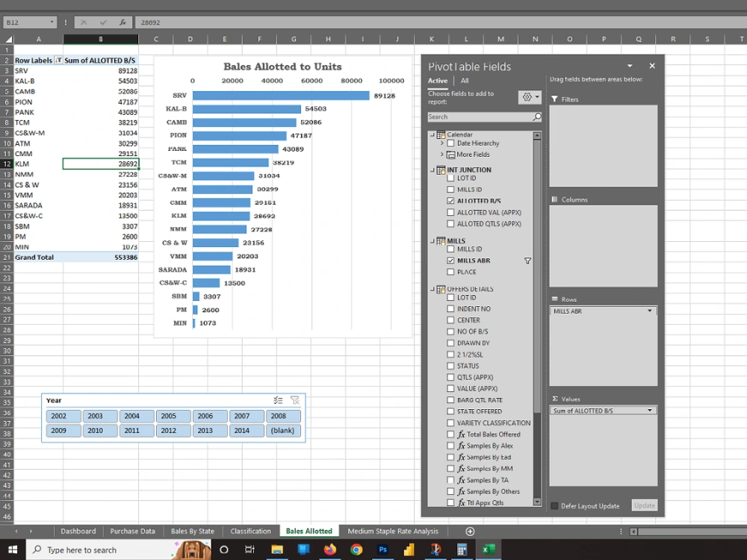The width and height of the screenshot is (747, 560).
Task: Open the PivotTable Fields tools gear
Action: click(530, 97)
